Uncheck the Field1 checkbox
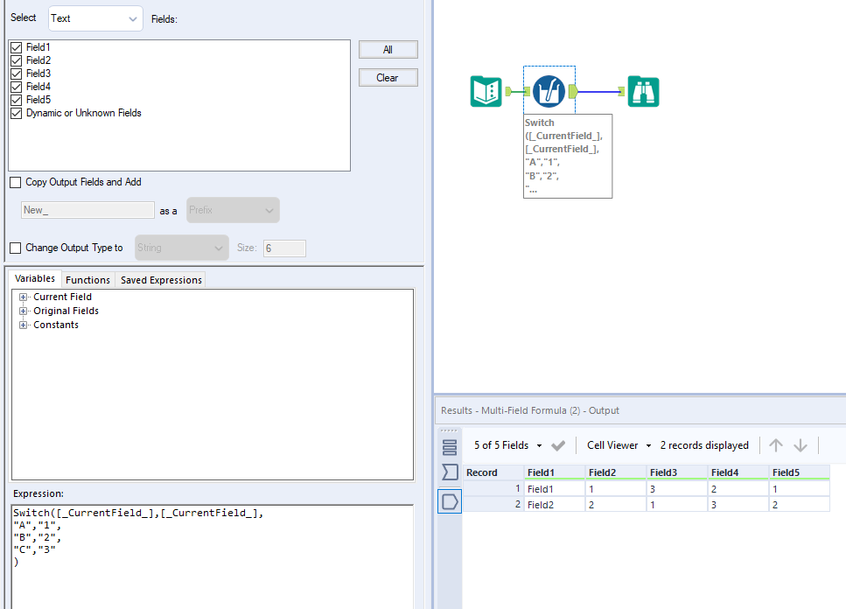The image size is (846, 609). (x=16, y=47)
